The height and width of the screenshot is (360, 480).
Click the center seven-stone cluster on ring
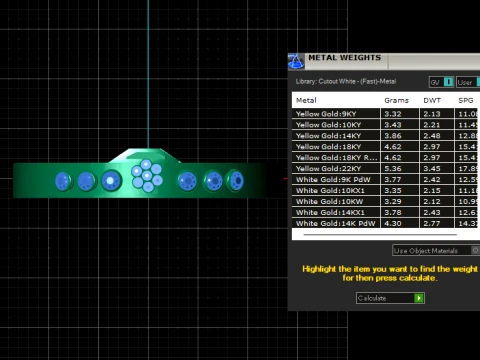pyautogui.click(x=147, y=176)
